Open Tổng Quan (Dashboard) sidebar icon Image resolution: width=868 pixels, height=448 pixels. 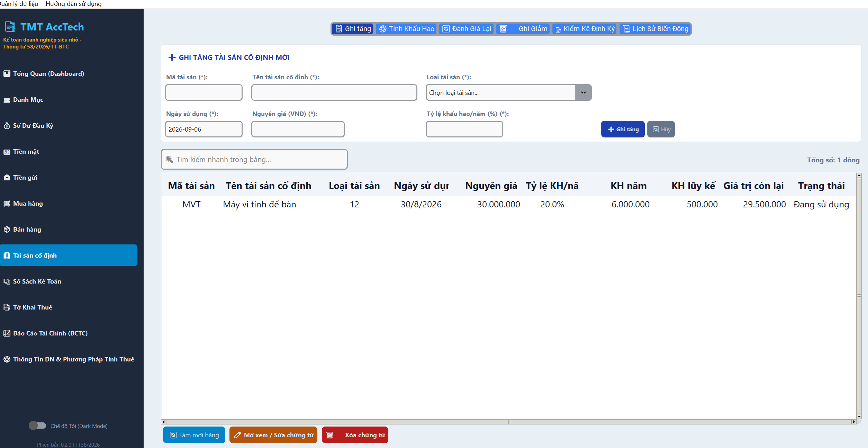pyautogui.click(x=7, y=73)
